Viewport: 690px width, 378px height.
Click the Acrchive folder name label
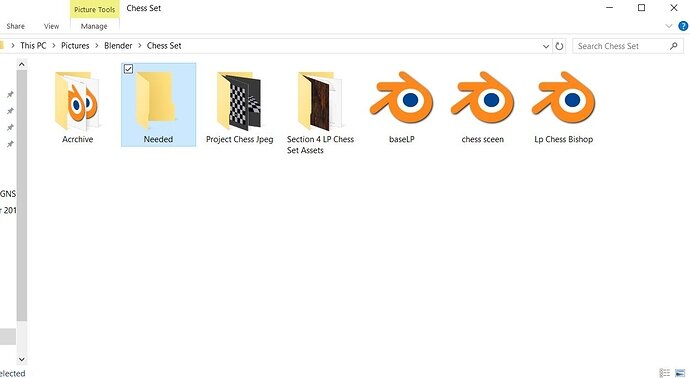pyautogui.click(x=77, y=139)
